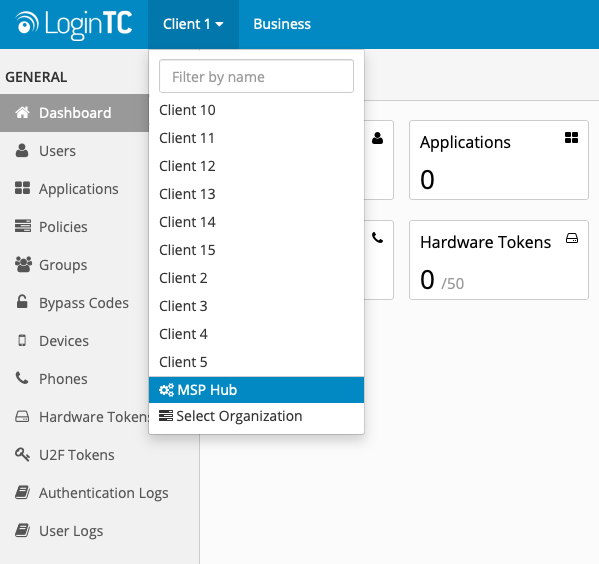Select the Applications grid icon in sidebar
The image size is (599, 564).
[x=23, y=188]
